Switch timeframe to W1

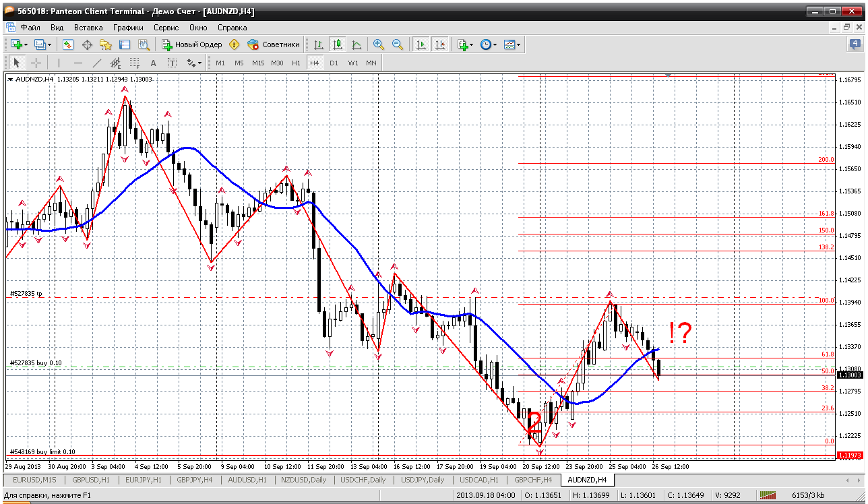click(353, 63)
